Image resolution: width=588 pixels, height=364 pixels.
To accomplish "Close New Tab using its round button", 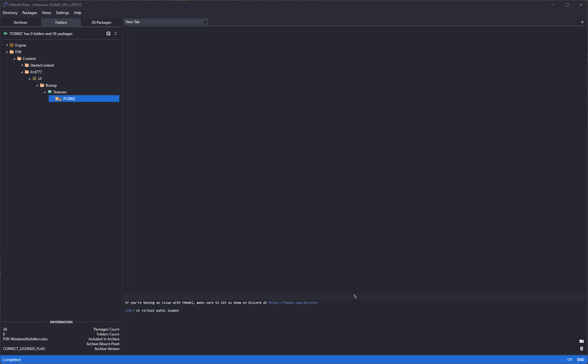I will (205, 22).
